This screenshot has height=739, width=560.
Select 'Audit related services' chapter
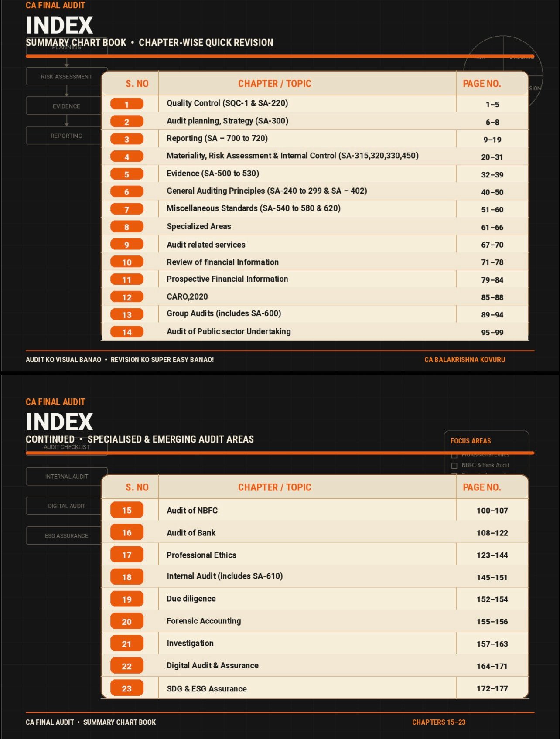tap(206, 245)
